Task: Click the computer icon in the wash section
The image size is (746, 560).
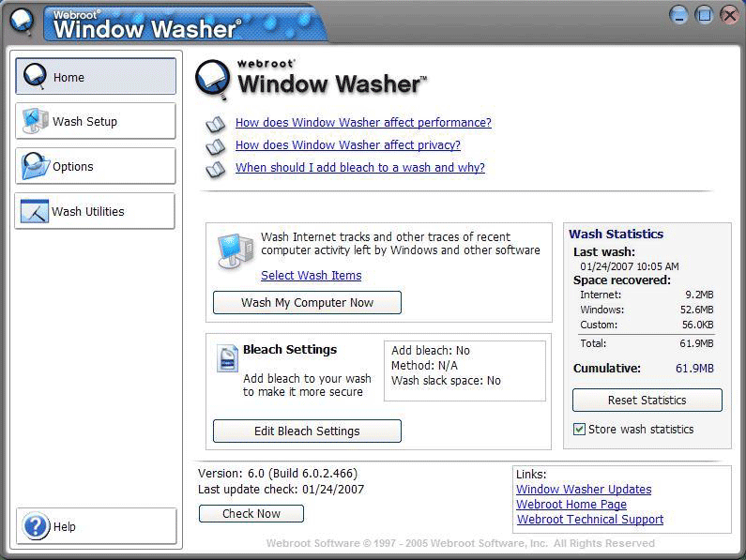Action: pyautogui.click(x=236, y=250)
